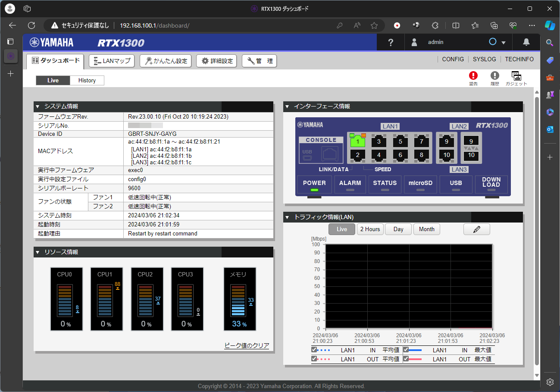Open browser profile avatar icon
This screenshot has width=560, height=392.
[11, 8]
